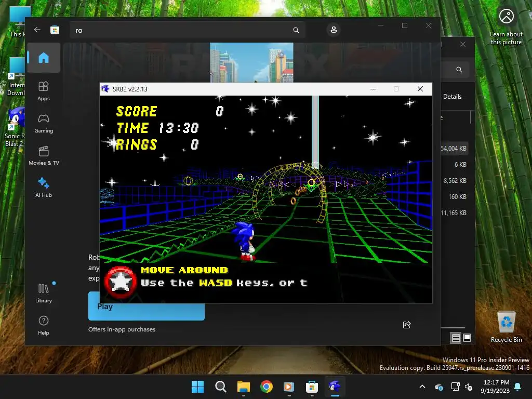This screenshot has width=532, height=399.
Task: Open the user account profile in Store
Action: click(334, 30)
